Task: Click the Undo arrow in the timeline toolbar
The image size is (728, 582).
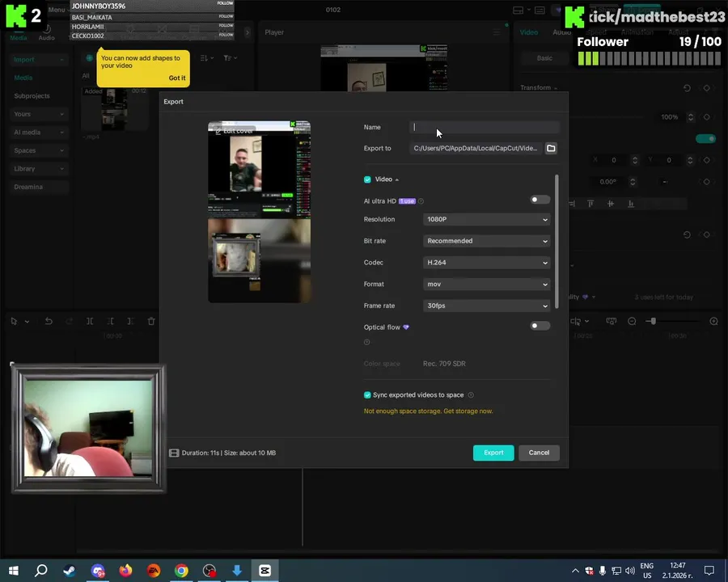Action: [x=49, y=321]
